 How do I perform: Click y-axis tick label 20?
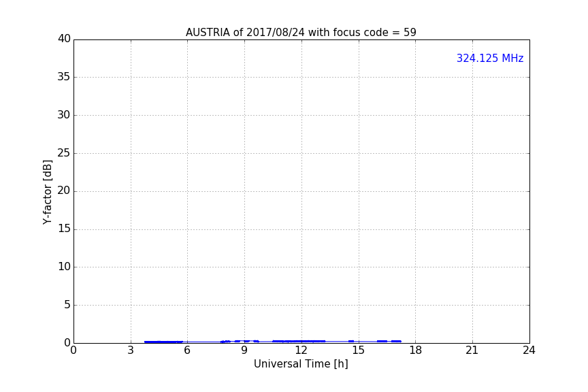(x=64, y=191)
